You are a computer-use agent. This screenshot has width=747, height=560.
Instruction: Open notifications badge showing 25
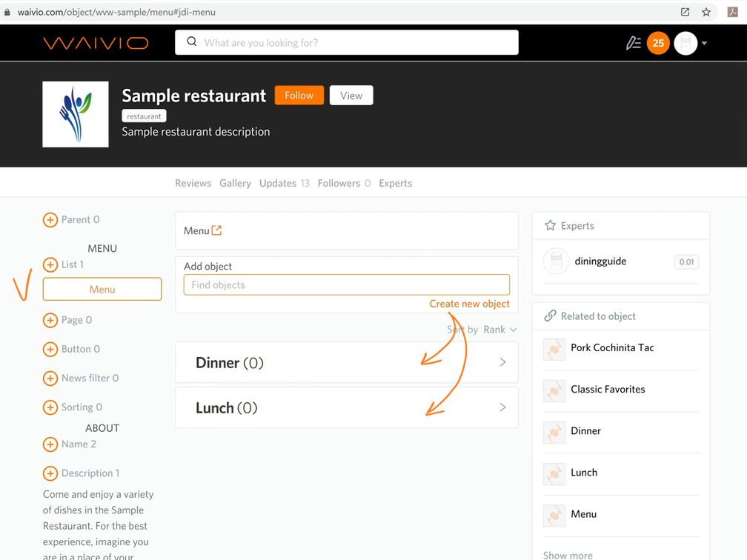tap(657, 43)
